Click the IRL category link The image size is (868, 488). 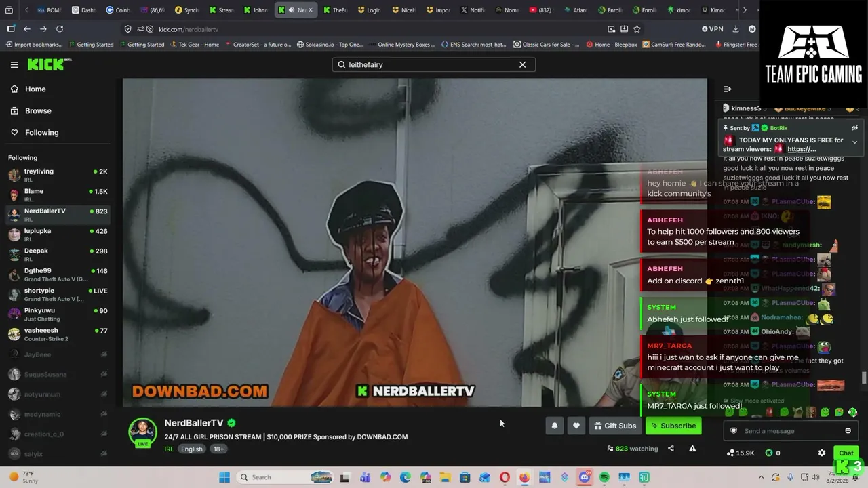pos(169,449)
